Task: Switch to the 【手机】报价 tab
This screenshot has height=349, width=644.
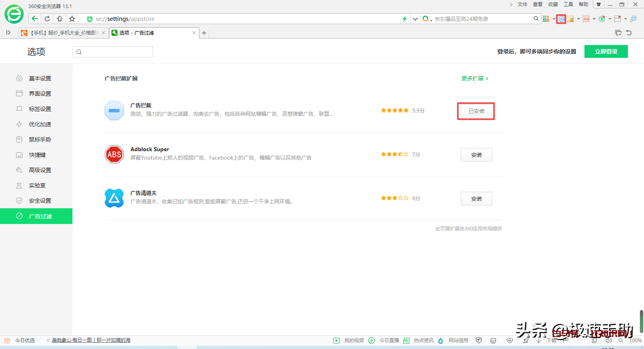Action: pyautogui.click(x=64, y=33)
